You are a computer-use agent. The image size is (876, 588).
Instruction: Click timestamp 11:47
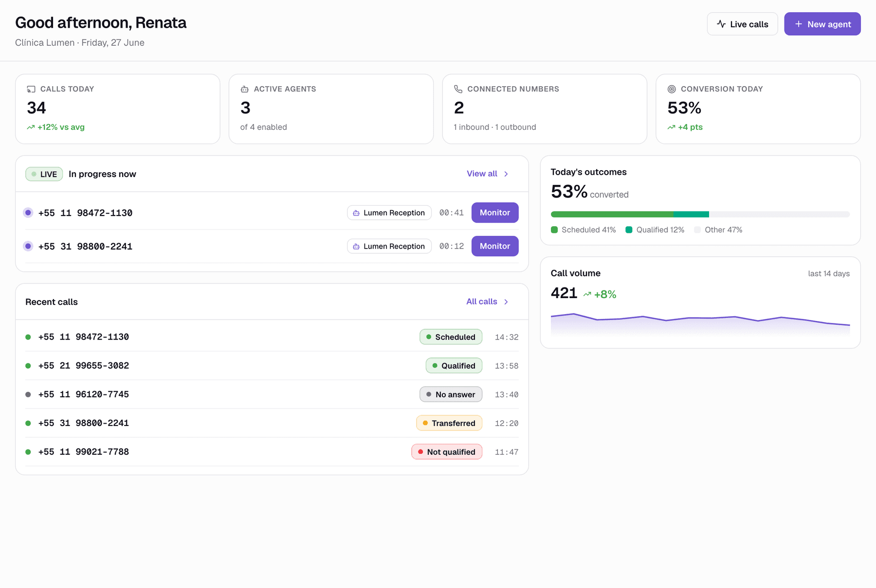point(507,452)
